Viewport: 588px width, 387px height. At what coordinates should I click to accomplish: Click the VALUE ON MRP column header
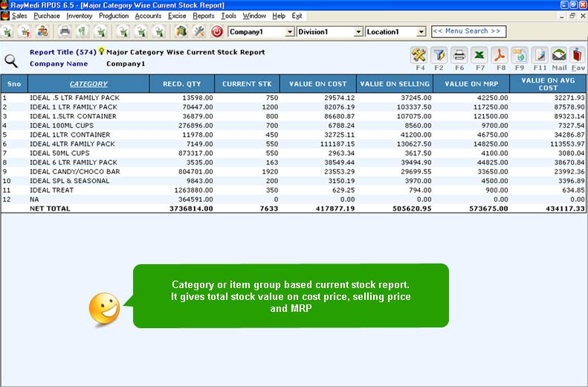pos(471,83)
